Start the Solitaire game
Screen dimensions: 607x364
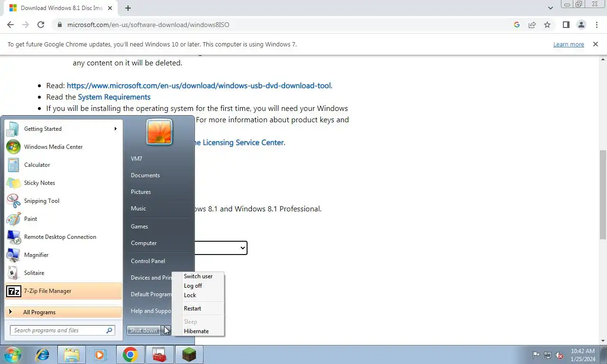point(63,273)
